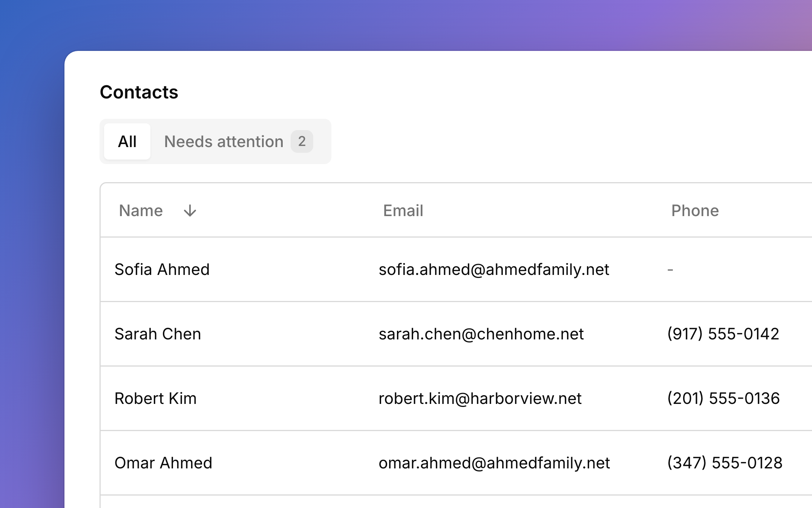This screenshot has width=812, height=508.
Task: Click the Phone column header
Action: pos(695,210)
